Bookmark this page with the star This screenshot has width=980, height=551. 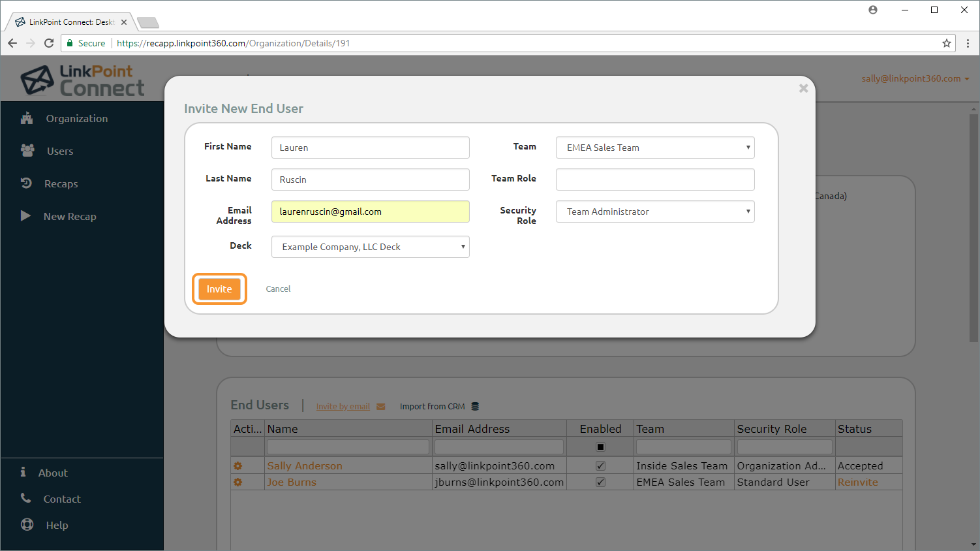(946, 43)
